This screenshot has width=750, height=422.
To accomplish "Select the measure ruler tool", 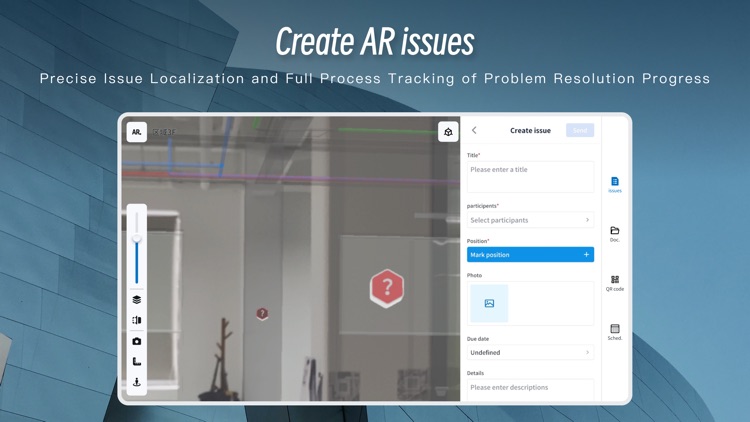I will 137,361.
